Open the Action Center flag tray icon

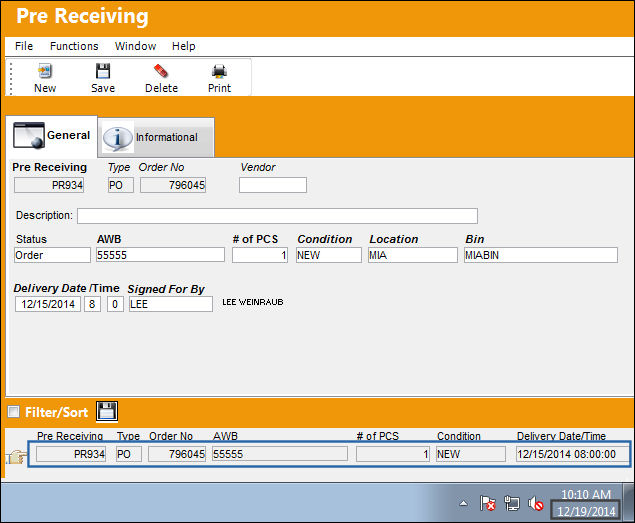[x=488, y=503]
